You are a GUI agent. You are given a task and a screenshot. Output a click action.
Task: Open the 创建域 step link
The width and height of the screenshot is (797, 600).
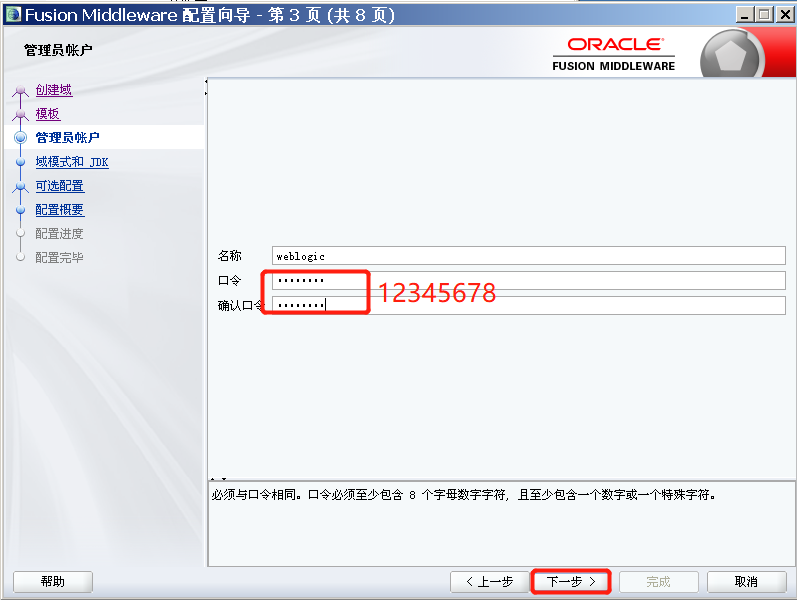(x=54, y=90)
